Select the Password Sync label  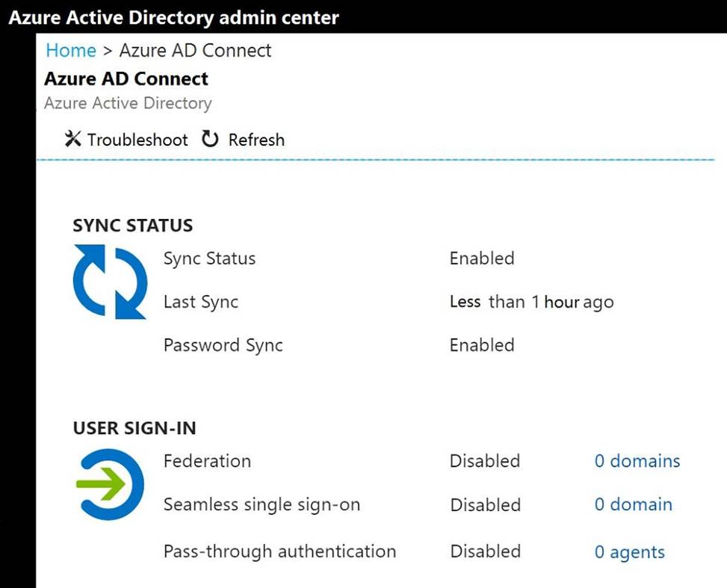[x=223, y=345]
